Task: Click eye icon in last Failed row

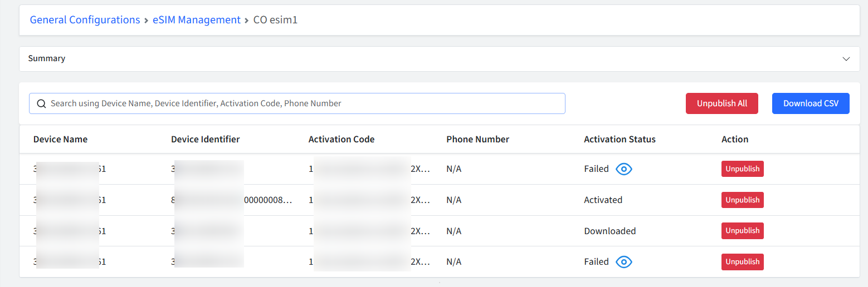Action: coord(624,262)
